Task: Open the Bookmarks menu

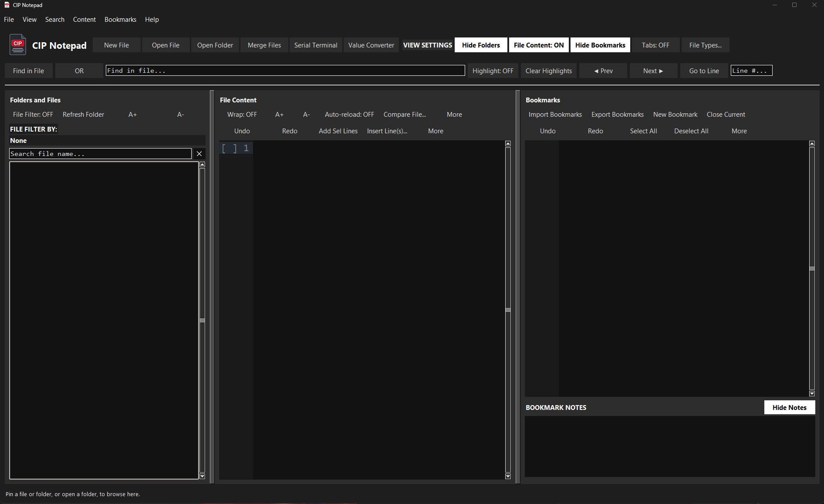Action: [x=120, y=20]
